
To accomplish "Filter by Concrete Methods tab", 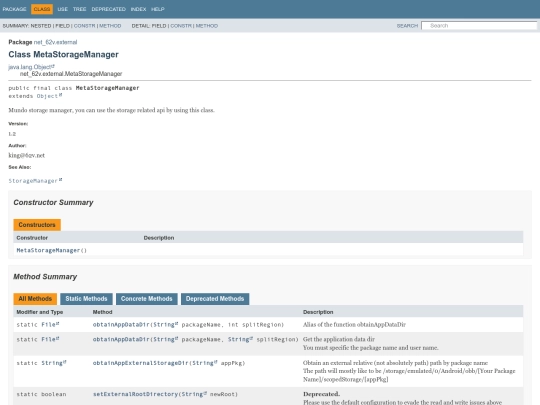I will (x=147, y=299).
